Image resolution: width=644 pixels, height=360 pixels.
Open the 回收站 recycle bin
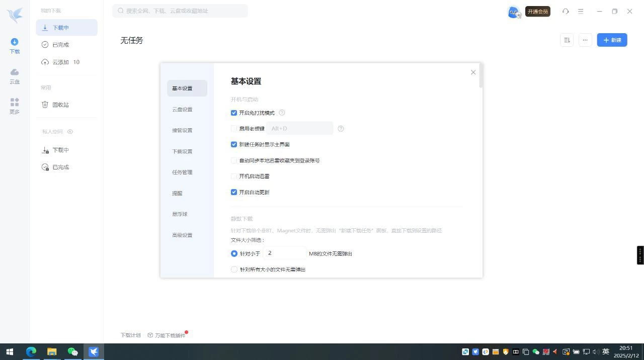coord(60,105)
